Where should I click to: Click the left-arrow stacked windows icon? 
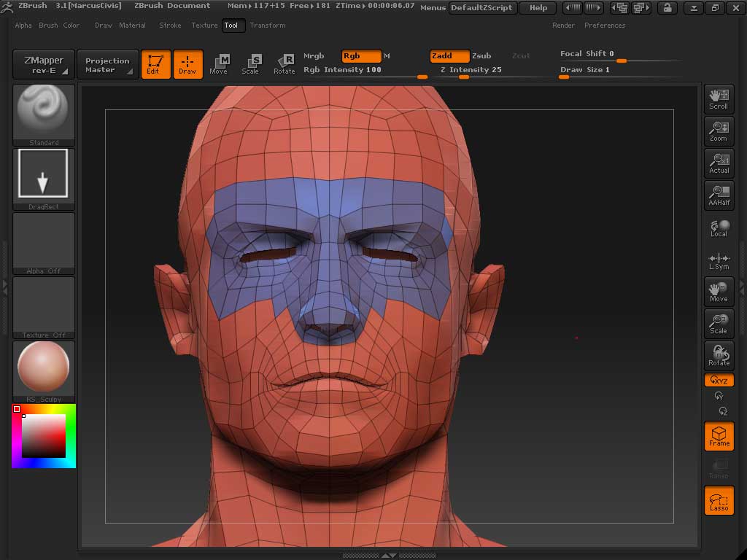(620, 7)
